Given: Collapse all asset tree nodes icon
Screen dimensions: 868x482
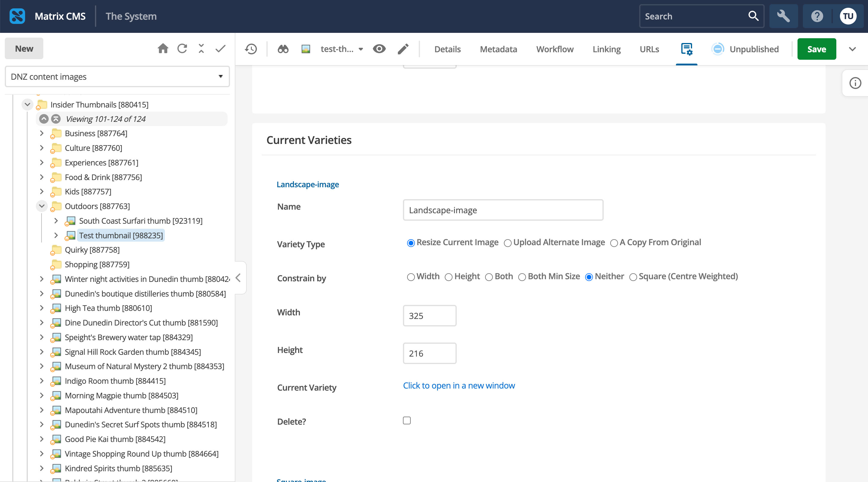Looking at the screenshot, I should pos(201,48).
